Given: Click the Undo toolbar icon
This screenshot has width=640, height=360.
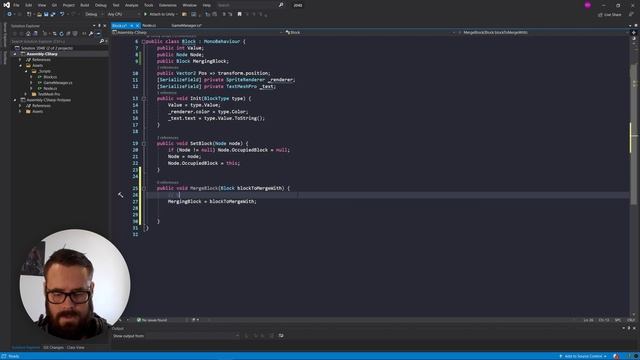Looking at the screenshot, I should (x=62, y=14).
